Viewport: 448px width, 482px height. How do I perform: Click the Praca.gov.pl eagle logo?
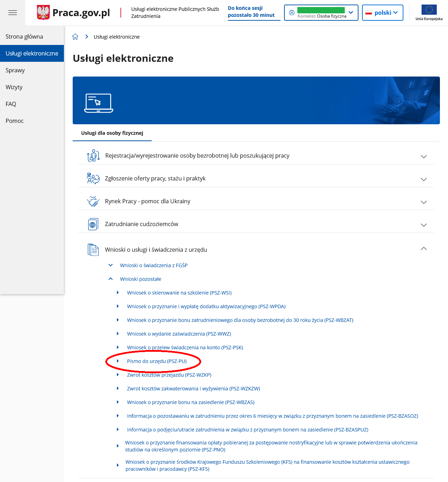43,13
